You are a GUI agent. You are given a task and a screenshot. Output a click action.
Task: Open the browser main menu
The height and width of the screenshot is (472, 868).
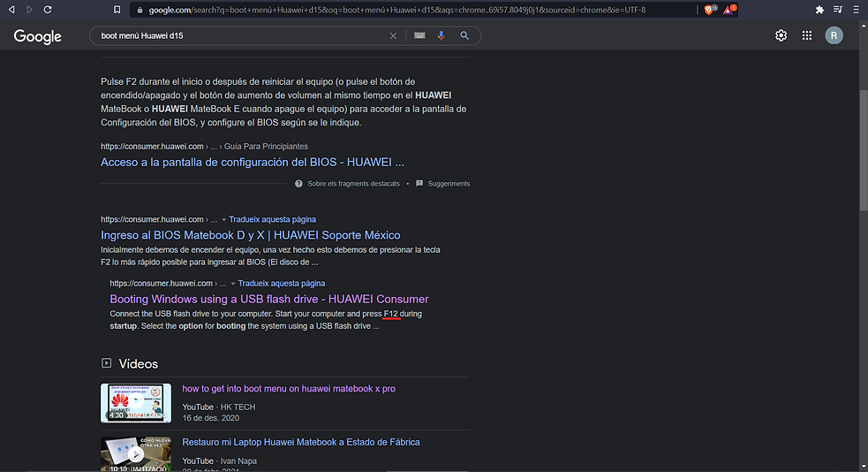click(x=856, y=10)
